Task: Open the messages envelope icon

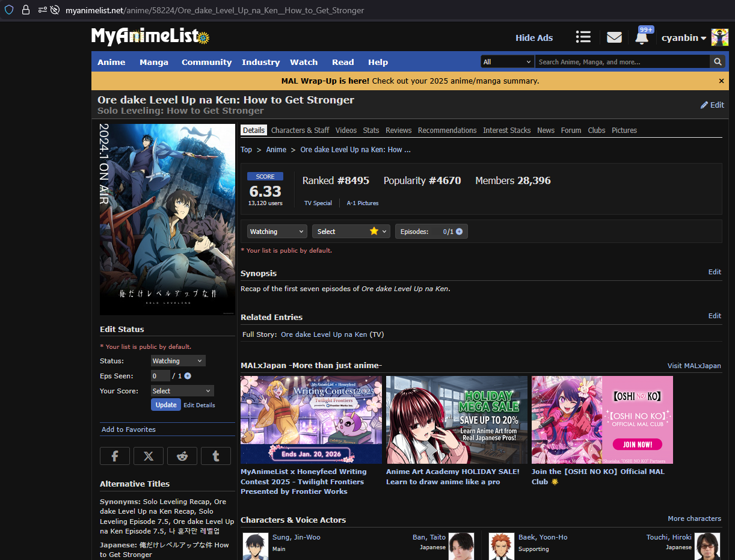Action: click(614, 37)
